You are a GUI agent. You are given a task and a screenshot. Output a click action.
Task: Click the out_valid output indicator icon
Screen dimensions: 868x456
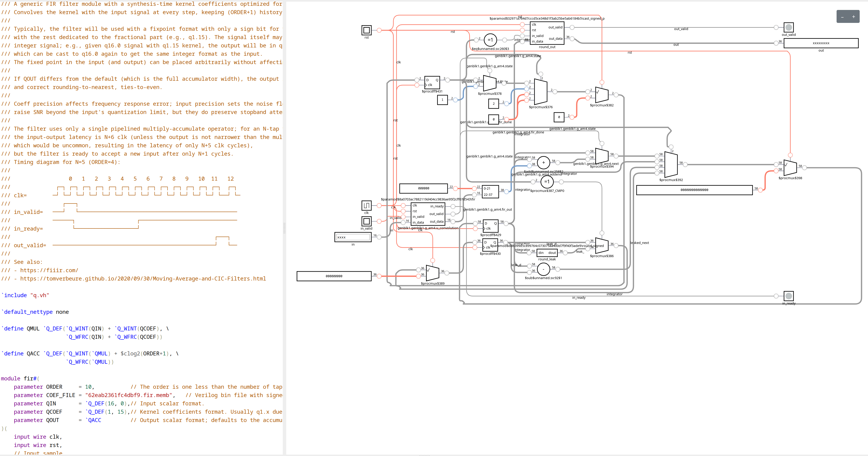(x=789, y=27)
